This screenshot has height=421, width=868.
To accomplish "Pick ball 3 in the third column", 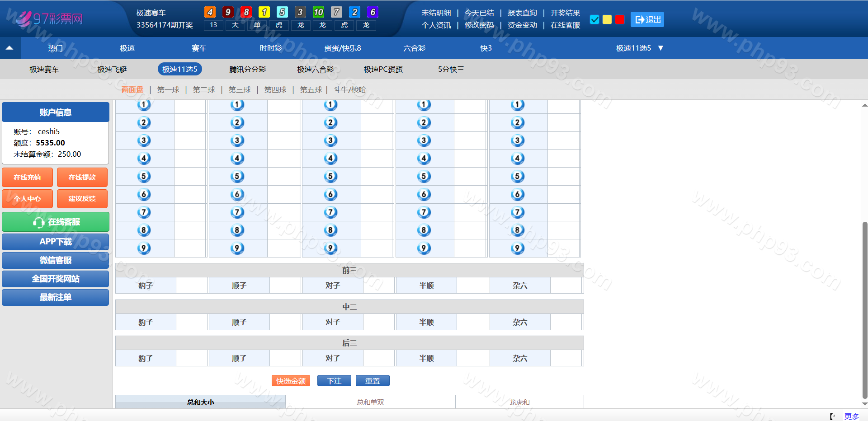I will [x=330, y=140].
